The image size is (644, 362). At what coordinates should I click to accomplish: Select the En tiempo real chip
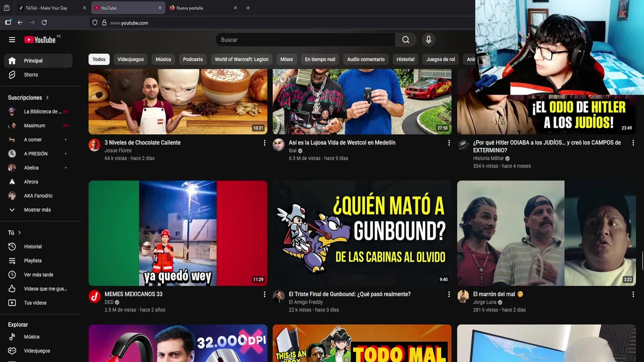(320, 59)
